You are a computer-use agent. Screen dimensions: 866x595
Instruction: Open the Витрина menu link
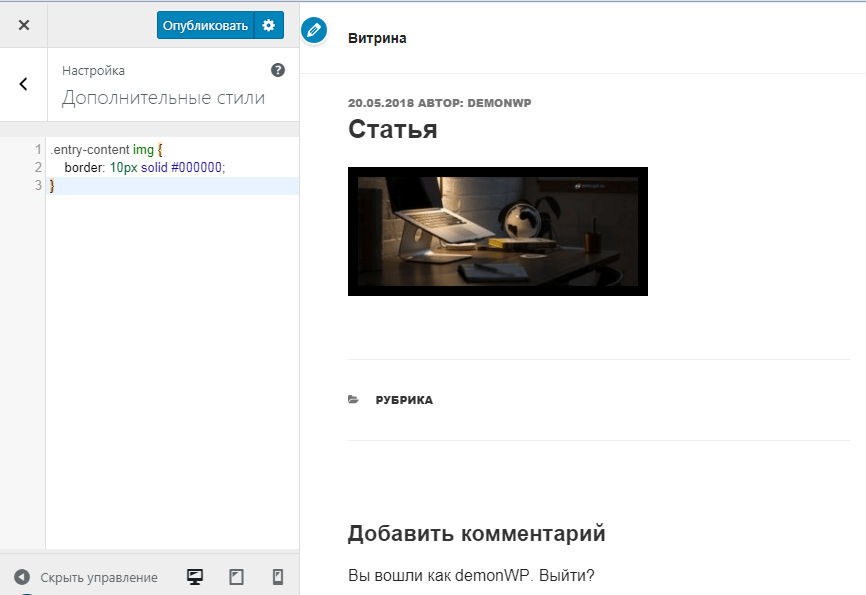377,38
